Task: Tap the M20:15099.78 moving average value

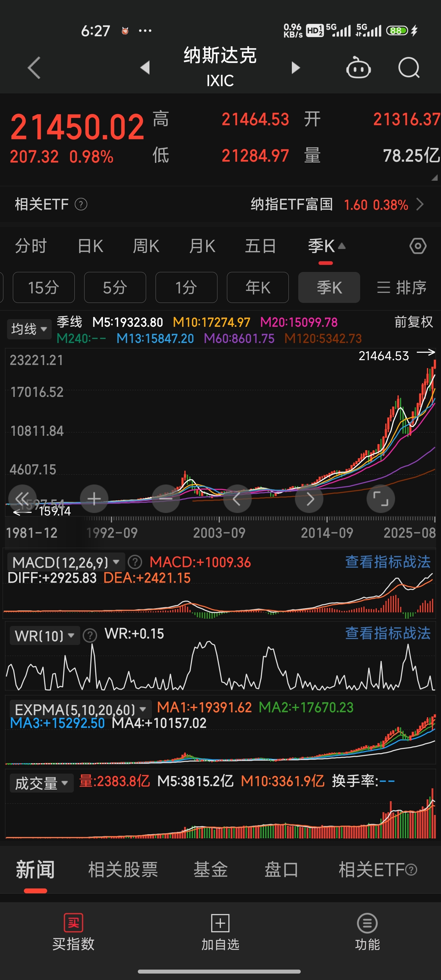Action: point(299,322)
